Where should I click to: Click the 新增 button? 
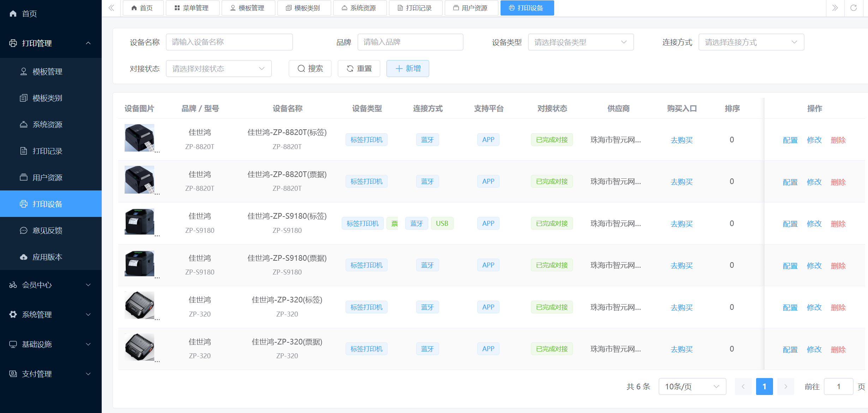pos(408,69)
